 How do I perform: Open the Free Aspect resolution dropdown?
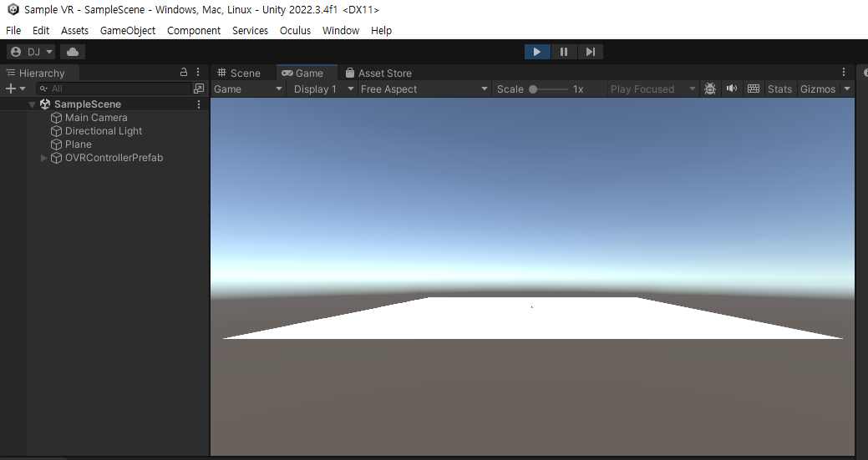click(x=424, y=89)
